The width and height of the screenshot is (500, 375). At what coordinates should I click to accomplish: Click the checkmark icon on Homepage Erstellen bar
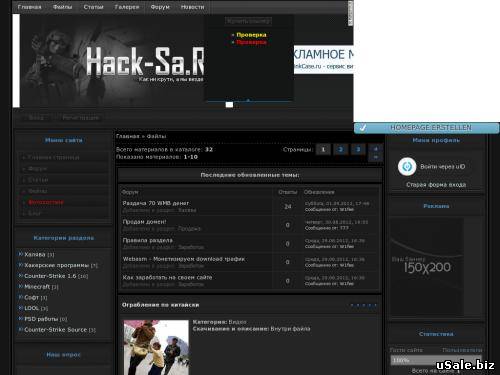click(x=363, y=128)
